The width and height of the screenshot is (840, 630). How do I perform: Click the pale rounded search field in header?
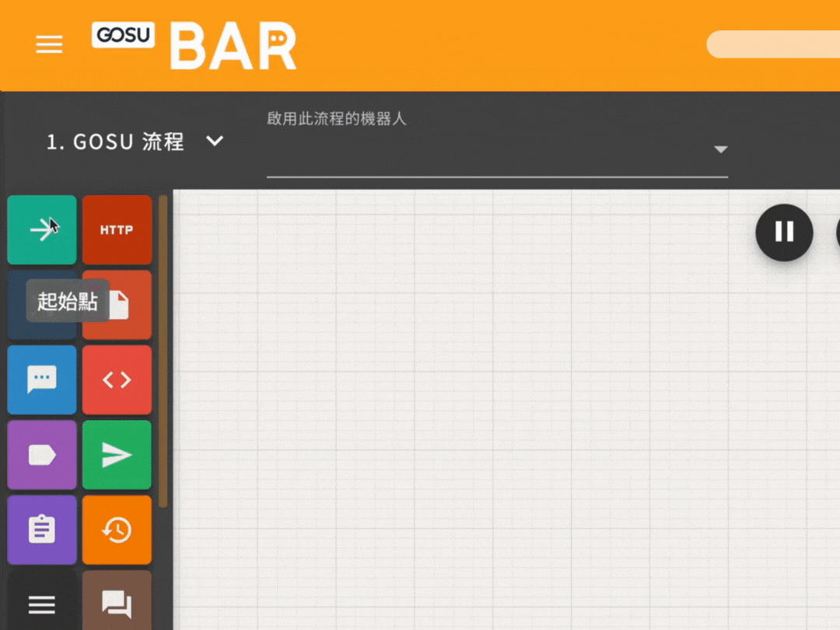pyautogui.click(x=772, y=44)
